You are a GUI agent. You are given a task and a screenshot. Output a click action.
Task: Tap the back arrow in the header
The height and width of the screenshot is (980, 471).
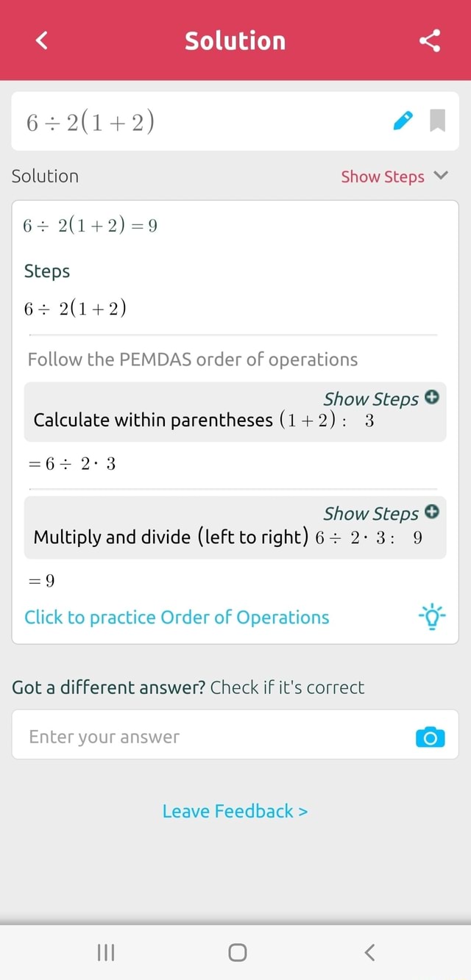[x=40, y=40]
